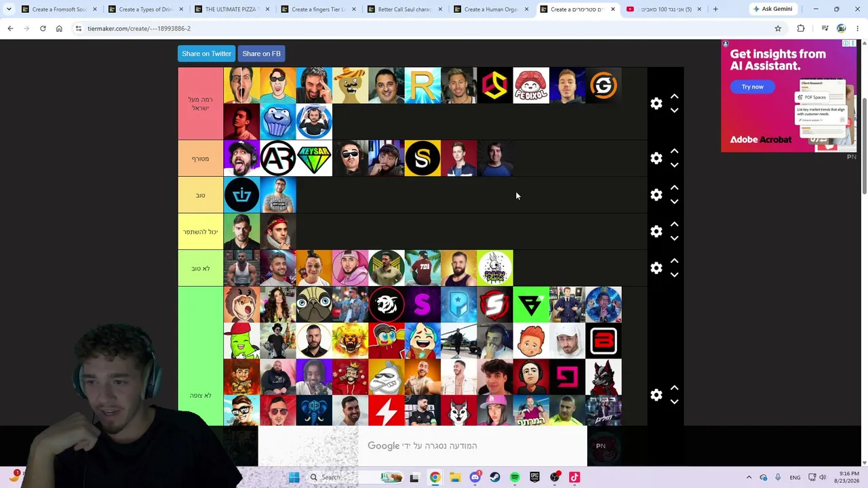The image size is (868, 488).
Task: Switch to the Better Call Saul characters tab
Action: 405,9
